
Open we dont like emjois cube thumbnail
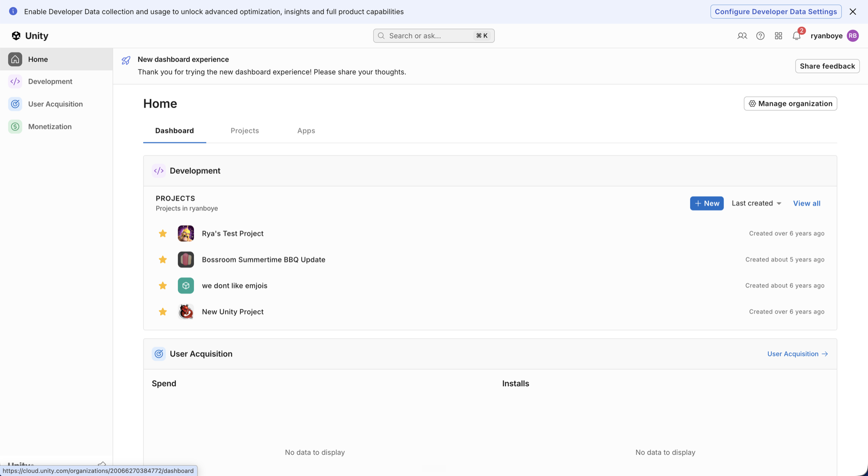coord(186,286)
